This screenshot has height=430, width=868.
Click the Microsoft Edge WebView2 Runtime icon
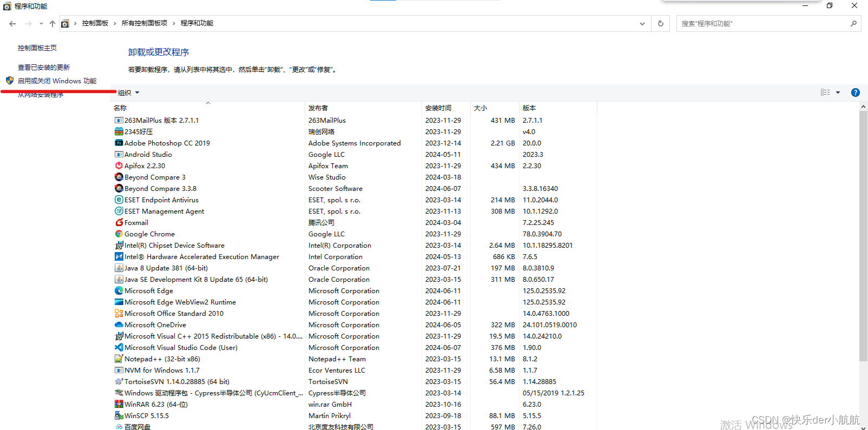tap(119, 302)
